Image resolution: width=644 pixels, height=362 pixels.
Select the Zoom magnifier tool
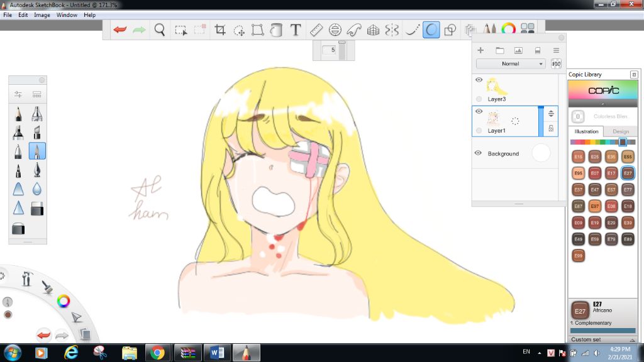pyautogui.click(x=160, y=30)
